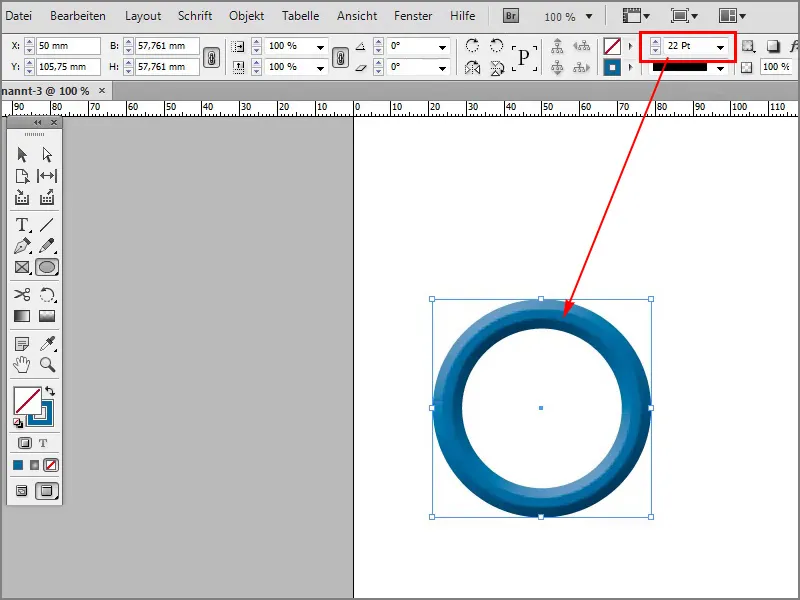
Task: Apply the blue color swatch in tools panel
Action: 18,465
